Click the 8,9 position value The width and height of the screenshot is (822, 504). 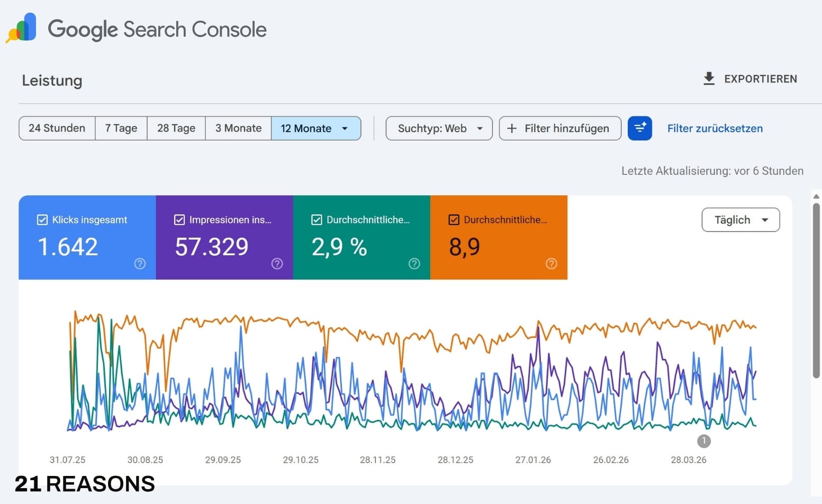tap(464, 247)
